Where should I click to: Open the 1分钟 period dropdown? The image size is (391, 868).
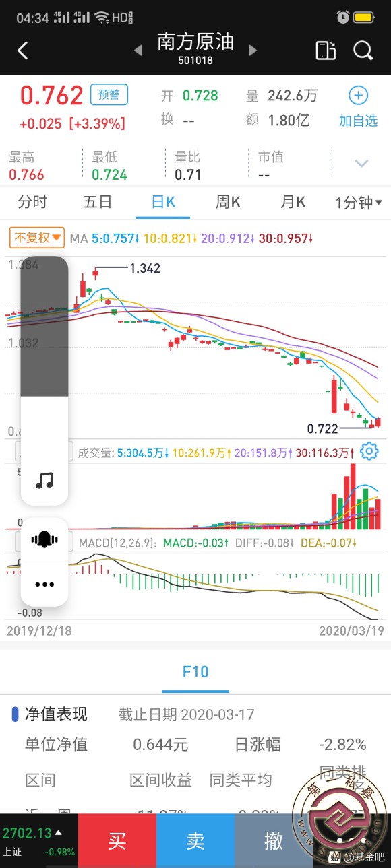[x=359, y=203]
